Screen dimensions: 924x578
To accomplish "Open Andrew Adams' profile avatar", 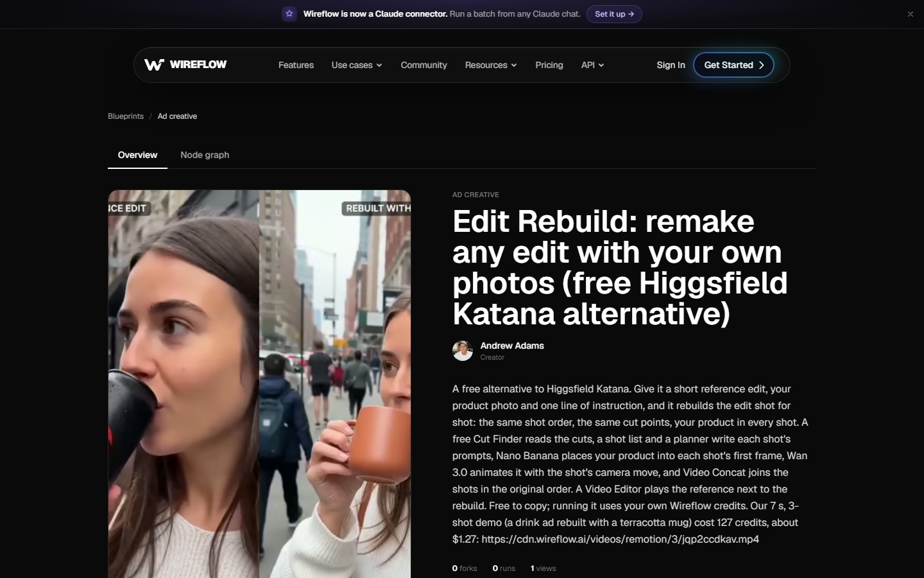I will pyautogui.click(x=463, y=351).
